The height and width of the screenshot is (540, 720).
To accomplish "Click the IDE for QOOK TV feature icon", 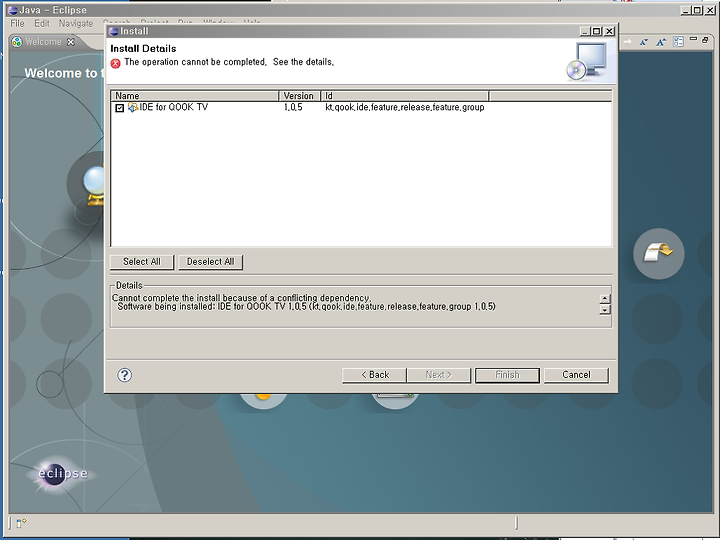I will [x=133, y=107].
